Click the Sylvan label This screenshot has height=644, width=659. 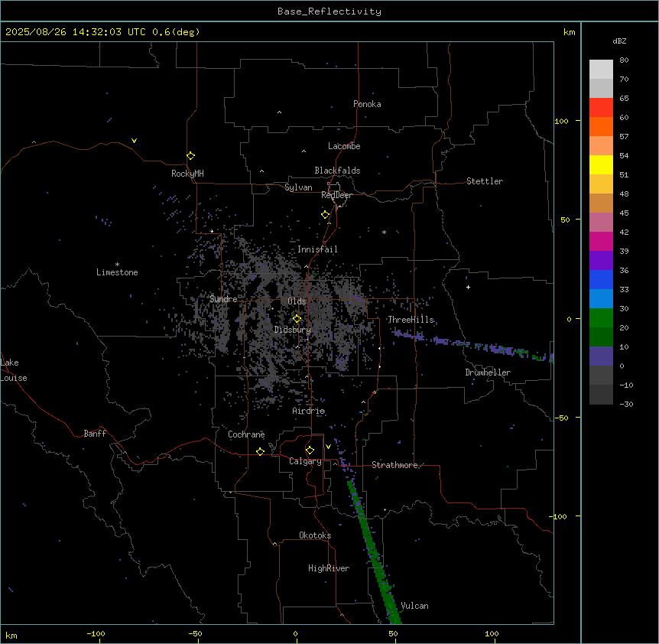tap(298, 187)
